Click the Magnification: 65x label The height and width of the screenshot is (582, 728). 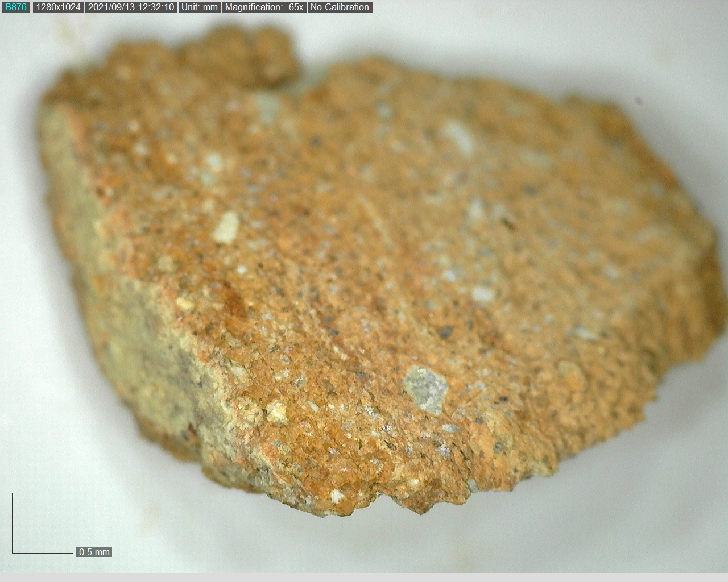point(264,7)
